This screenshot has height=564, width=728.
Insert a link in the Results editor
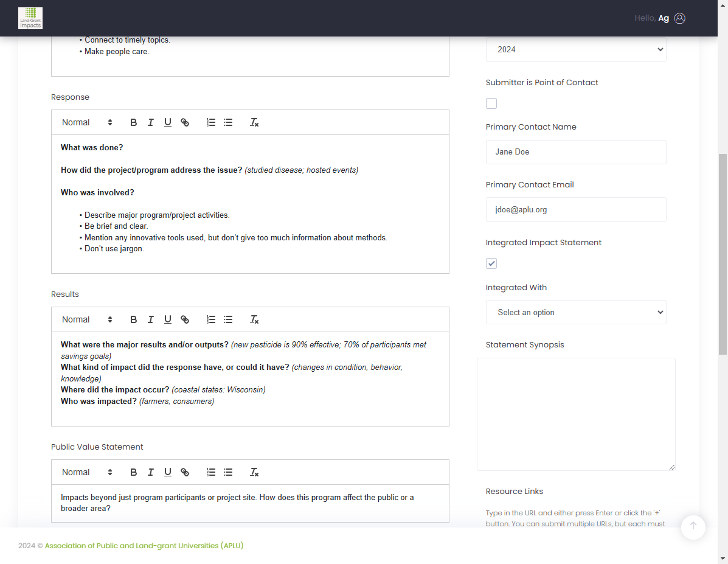(185, 319)
